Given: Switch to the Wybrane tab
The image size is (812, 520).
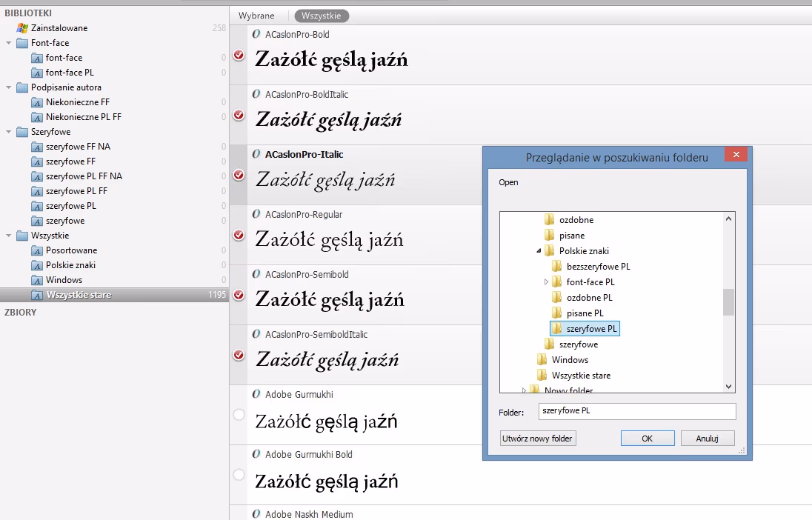Looking at the screenshot, I should point(256,16).
